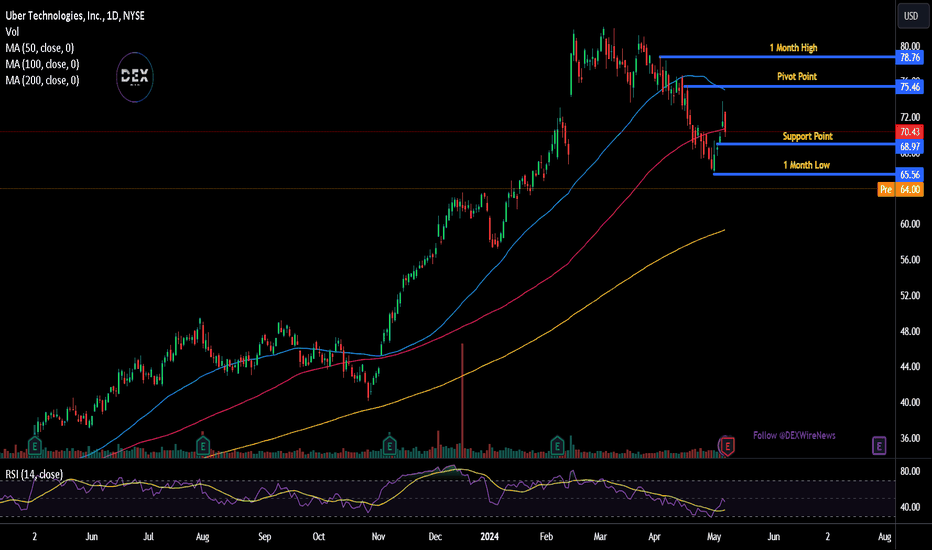Click the May label on time axis
Screen dimensions: 932x550
714,536
